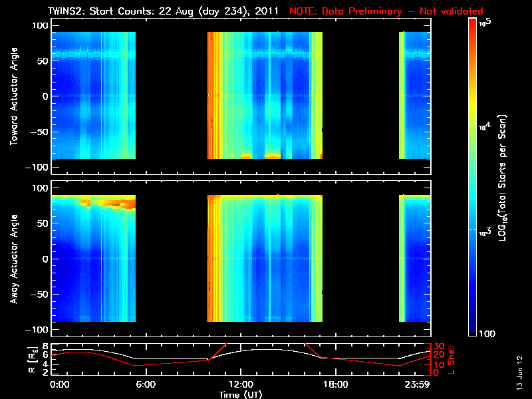Image resolution: width=532 pixels, height=399 pixels.
Task: Click the red "10" L Shell tick label
Action: 439,364
